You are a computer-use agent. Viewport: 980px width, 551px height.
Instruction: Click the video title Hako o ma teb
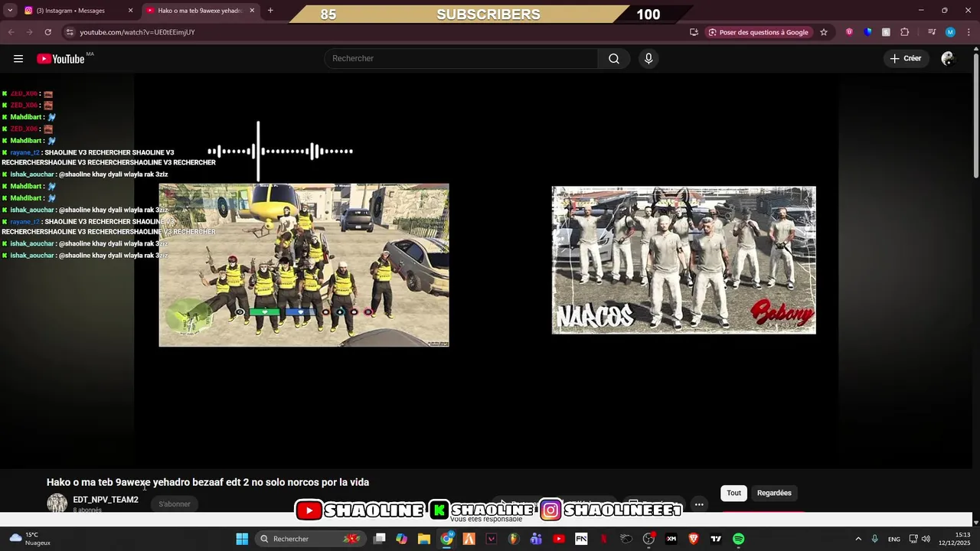pyautogui.click(x=207, y=482)
